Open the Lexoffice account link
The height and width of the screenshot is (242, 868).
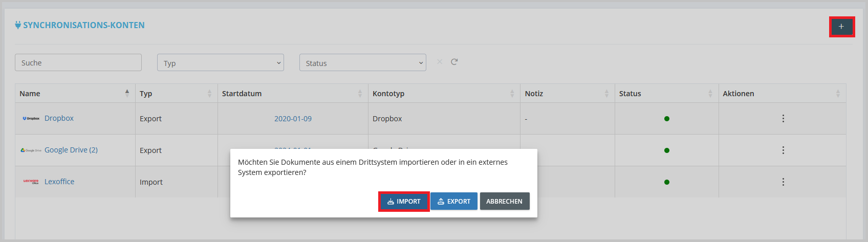coord(59,182)
